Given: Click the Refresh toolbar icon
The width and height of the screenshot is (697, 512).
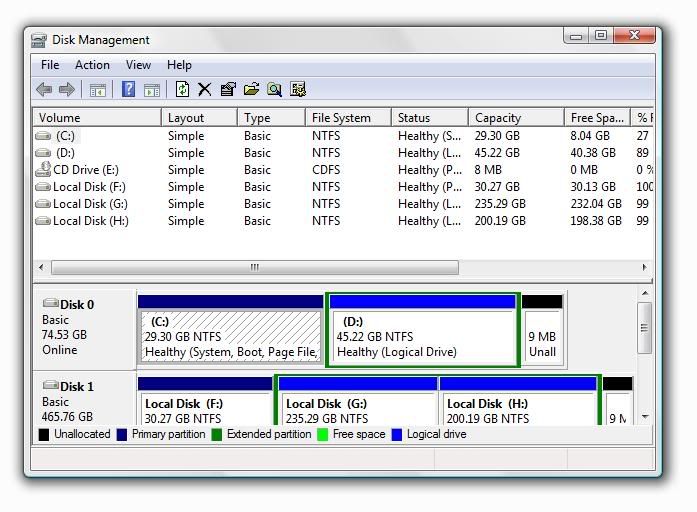Looking at the screenshot, I should click(182, 90).
